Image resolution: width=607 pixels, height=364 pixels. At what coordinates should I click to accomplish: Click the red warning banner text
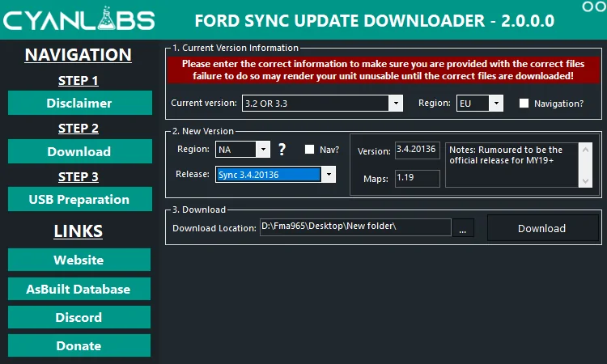click(x=384, y=70)
